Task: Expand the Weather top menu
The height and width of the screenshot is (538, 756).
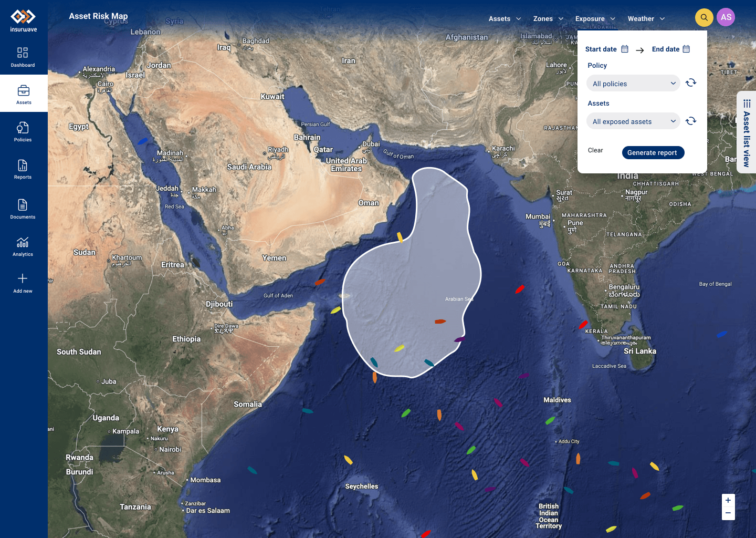Action: (x=646, y=18)
